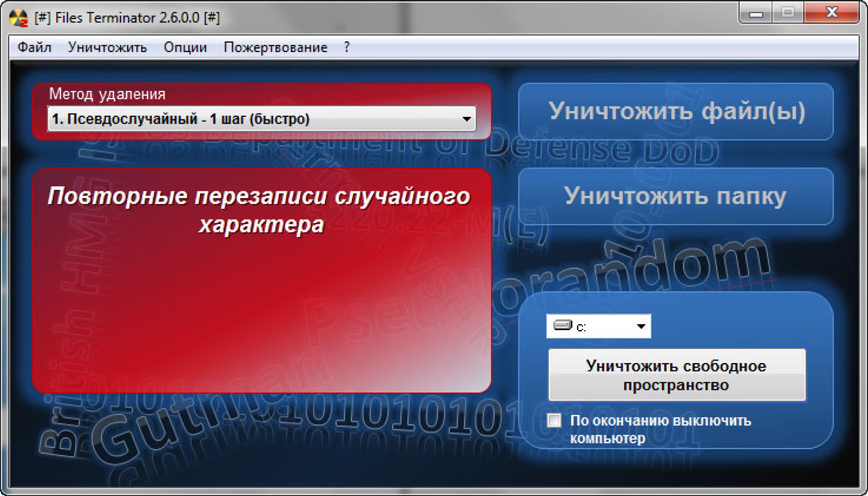
Task: Open the Файл menu
Action: click(x=34, y=47)
